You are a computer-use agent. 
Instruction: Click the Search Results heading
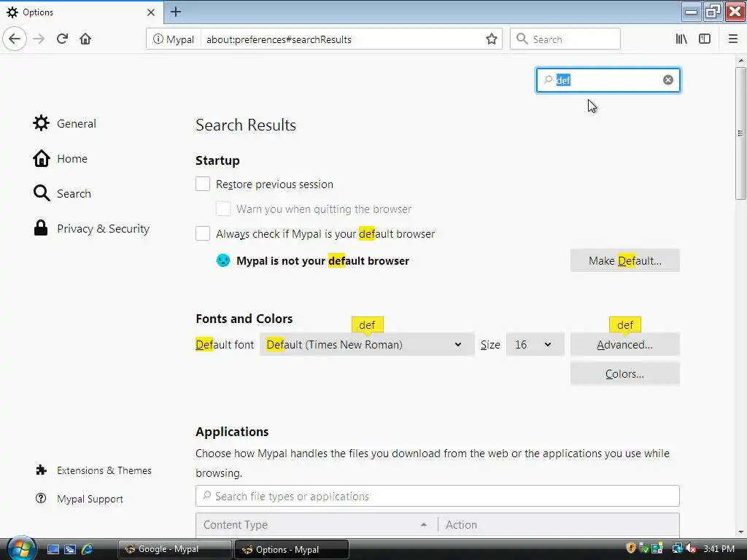pos(246,125)
